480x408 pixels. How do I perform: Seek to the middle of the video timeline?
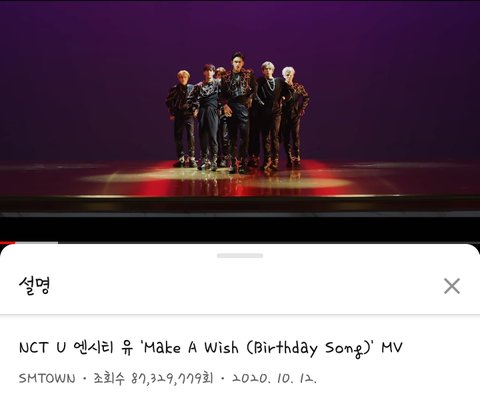[240, 242]
